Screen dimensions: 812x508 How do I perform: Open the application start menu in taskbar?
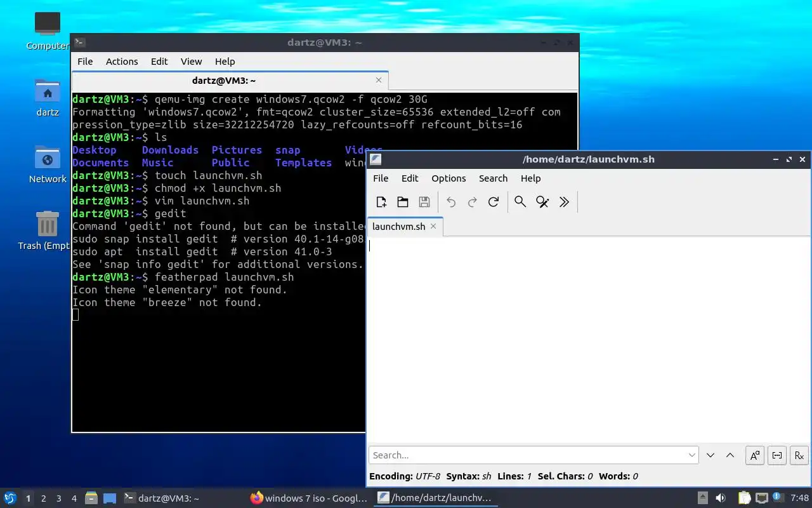click(10, 498)
